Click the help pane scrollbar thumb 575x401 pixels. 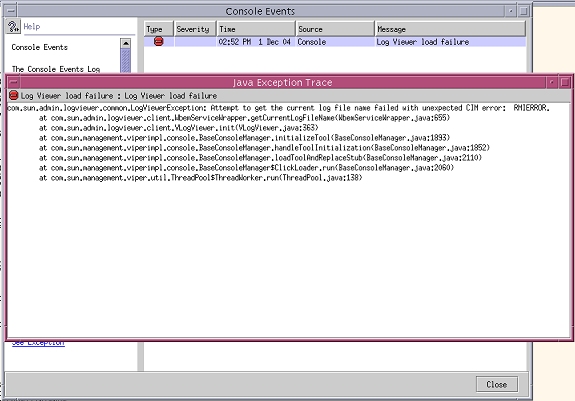[125, 60]
